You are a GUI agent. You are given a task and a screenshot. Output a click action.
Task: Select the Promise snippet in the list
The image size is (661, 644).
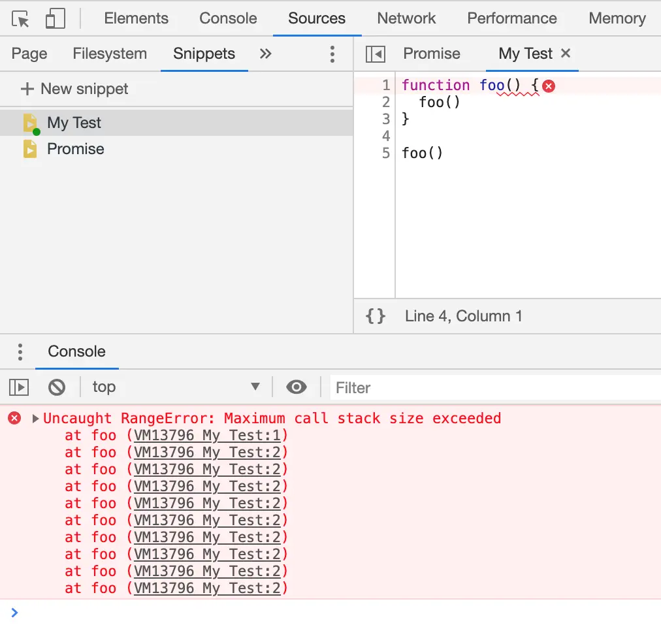tap(176, 149)
